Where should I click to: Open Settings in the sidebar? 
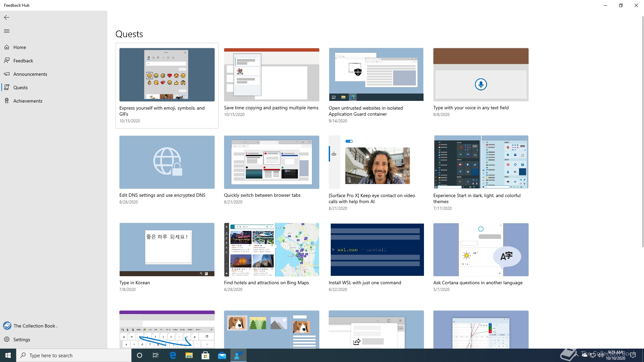click(x=54, y=340)
